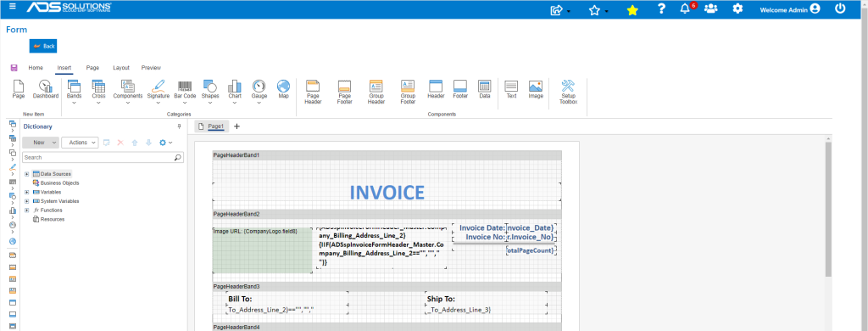Expand the Functions tree node
The width and height of the screenshot is (868, 331).
(26, 210)
